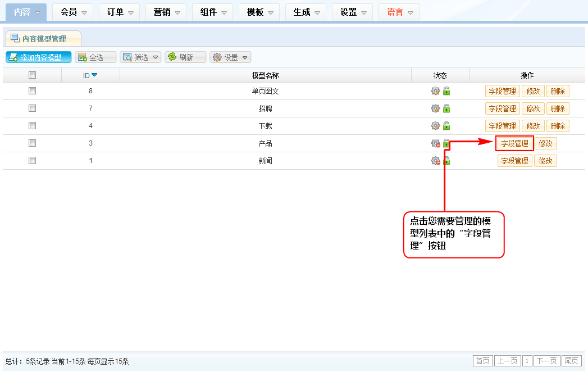The width and height of the screenshot is (588, 372).
Task: Go to 下一页 in the pagination
Action: 546,361
